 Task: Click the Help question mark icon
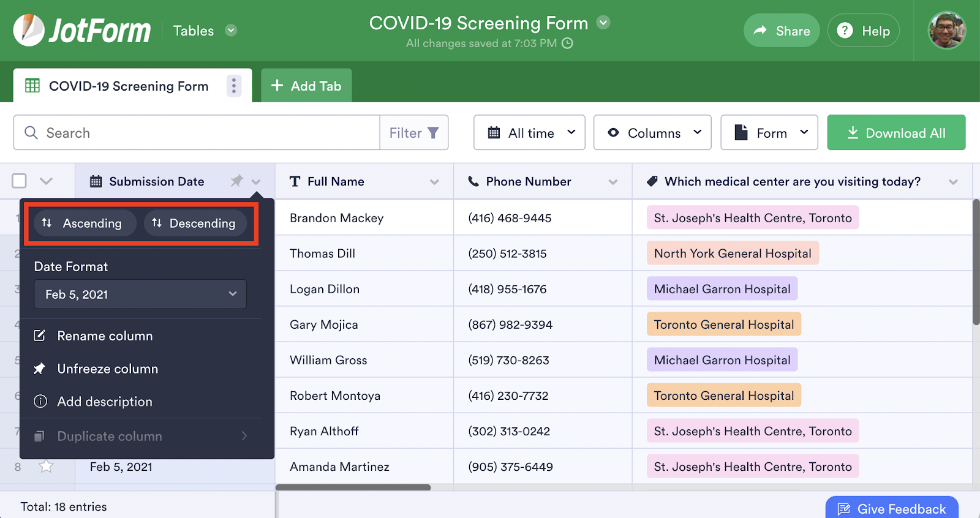[x=845, y=31]
